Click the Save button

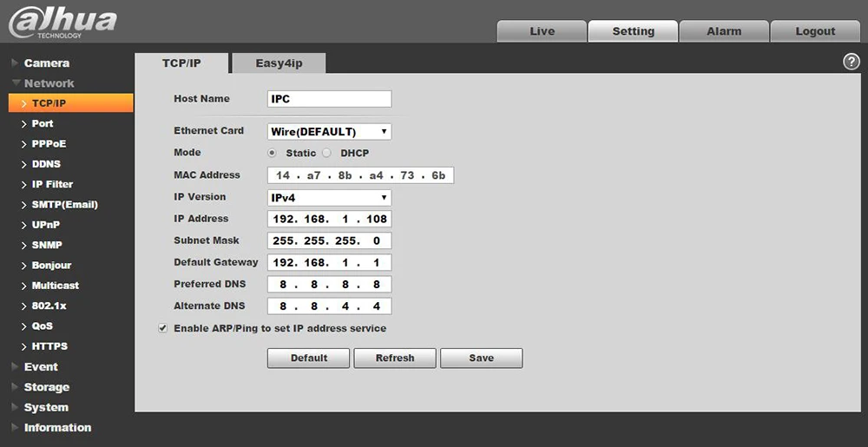[x=481, y=358]
